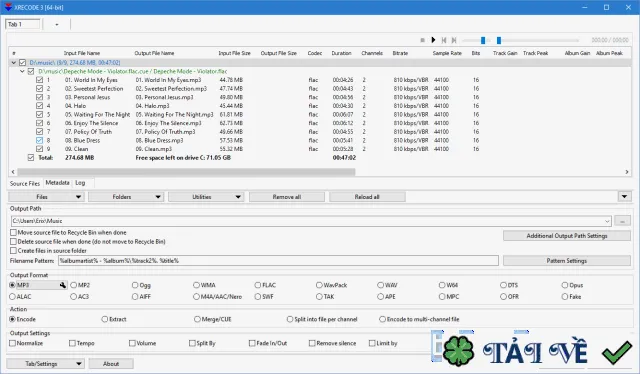
Task: Open the Output Path combo box dropdown
Action: (x=607, y=221)
